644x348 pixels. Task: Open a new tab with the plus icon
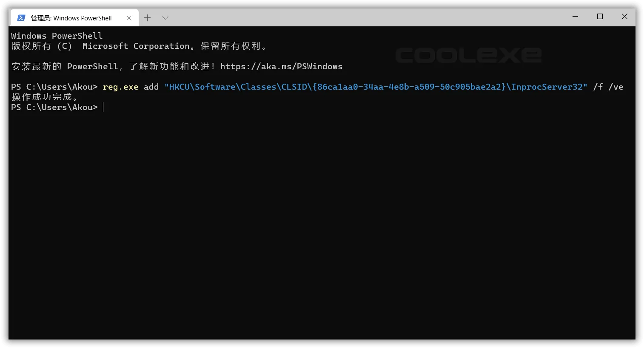[147, 18]
